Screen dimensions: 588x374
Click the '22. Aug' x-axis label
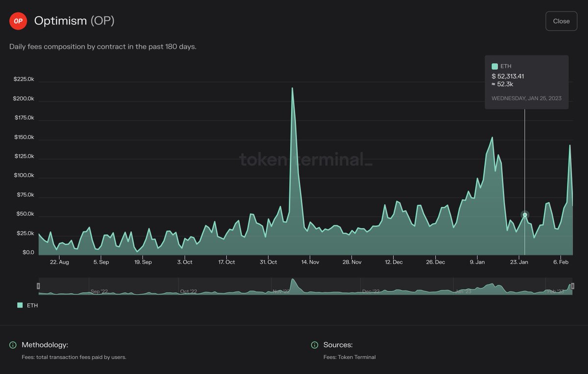pyautogui.click(x=59, y=262)
